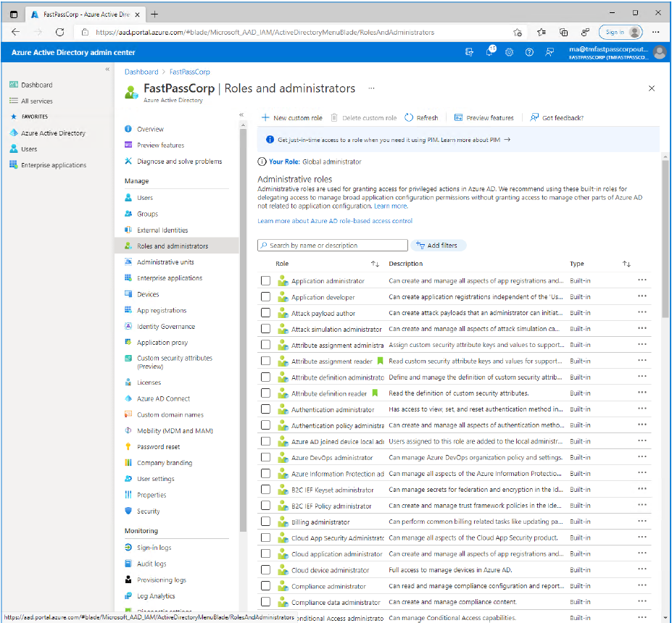Screen dimensions: 672x623
Task: Select Audit logs under Monitoring
Action: pyautogui.click(x=152, y=564)
